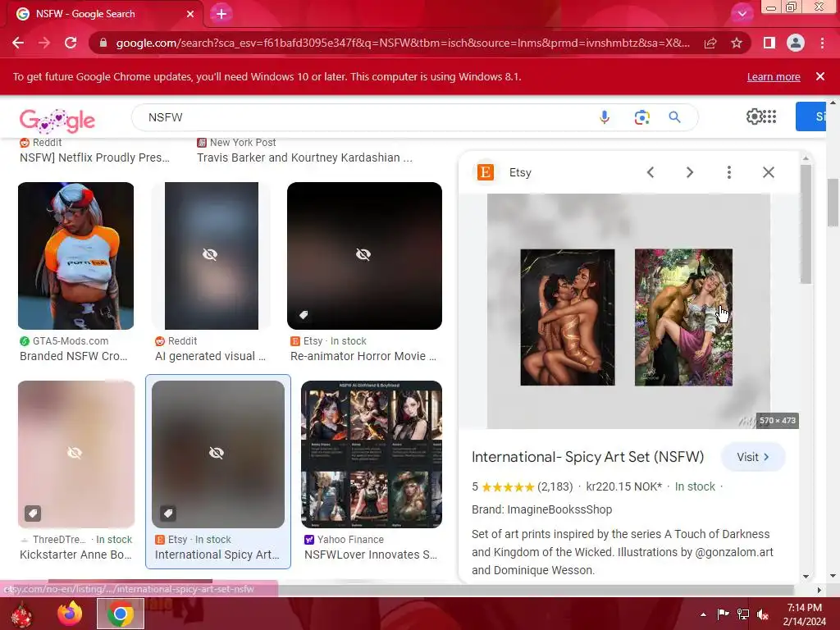840x630 pixels.
Task: Open Windows Start button in taskbar
Action: click(22, 614)
